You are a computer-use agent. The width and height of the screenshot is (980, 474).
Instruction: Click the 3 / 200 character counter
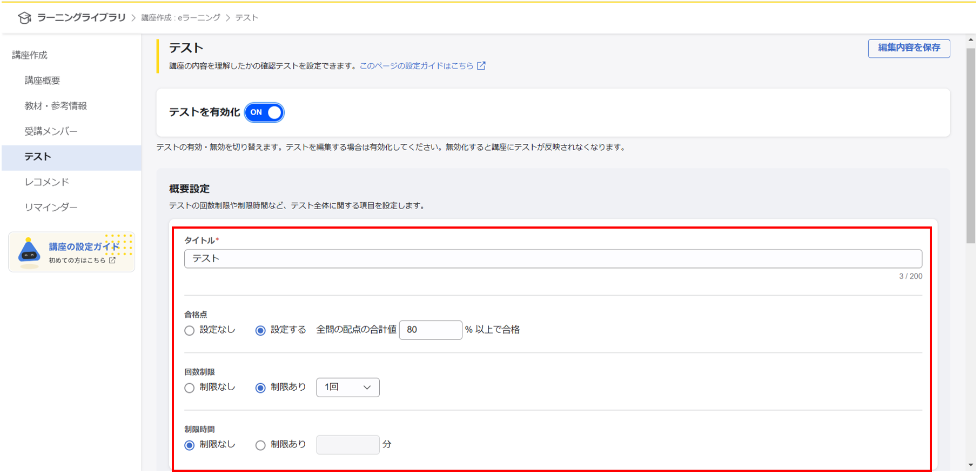point(910,276)
